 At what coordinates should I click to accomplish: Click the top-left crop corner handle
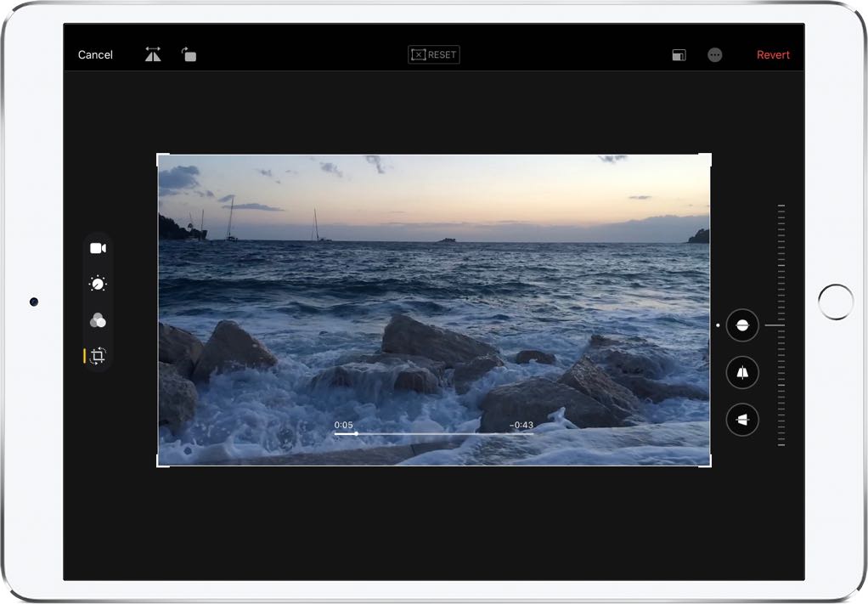pyautogui.click(x=159, y=155)
